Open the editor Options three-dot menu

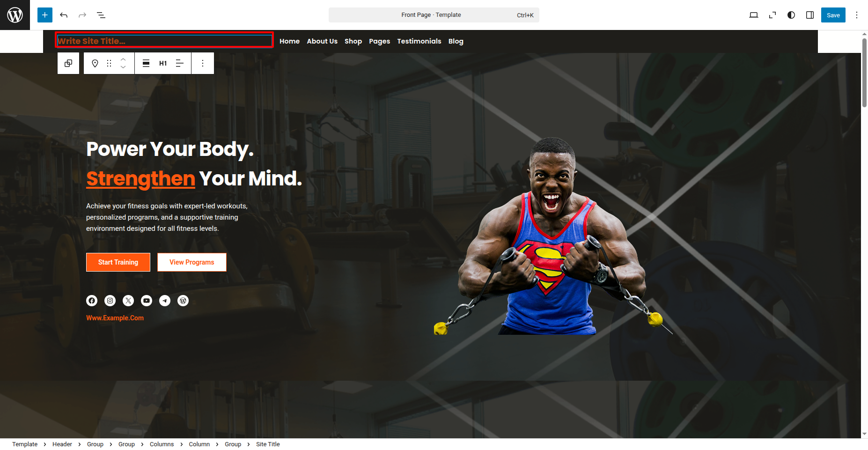[x=857, y=15]
